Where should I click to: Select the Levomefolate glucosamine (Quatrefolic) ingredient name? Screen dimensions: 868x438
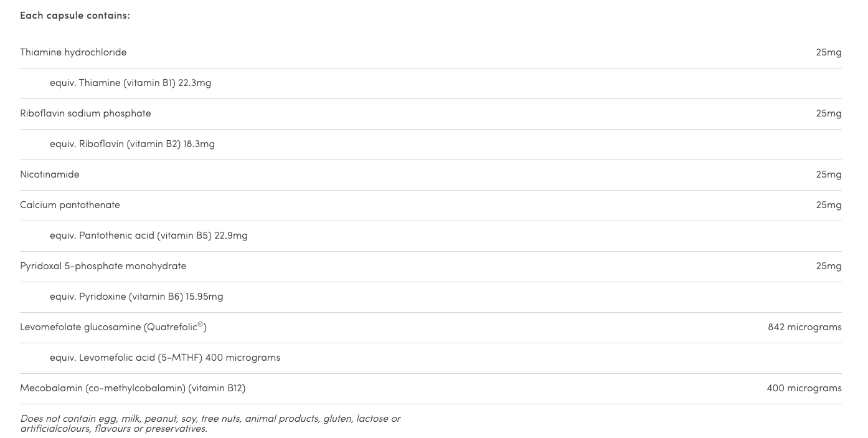point(113,327)
